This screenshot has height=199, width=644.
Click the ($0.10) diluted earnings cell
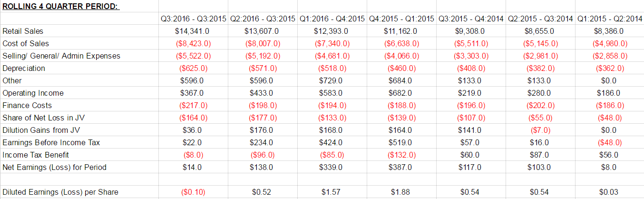(x=192, y=192)
